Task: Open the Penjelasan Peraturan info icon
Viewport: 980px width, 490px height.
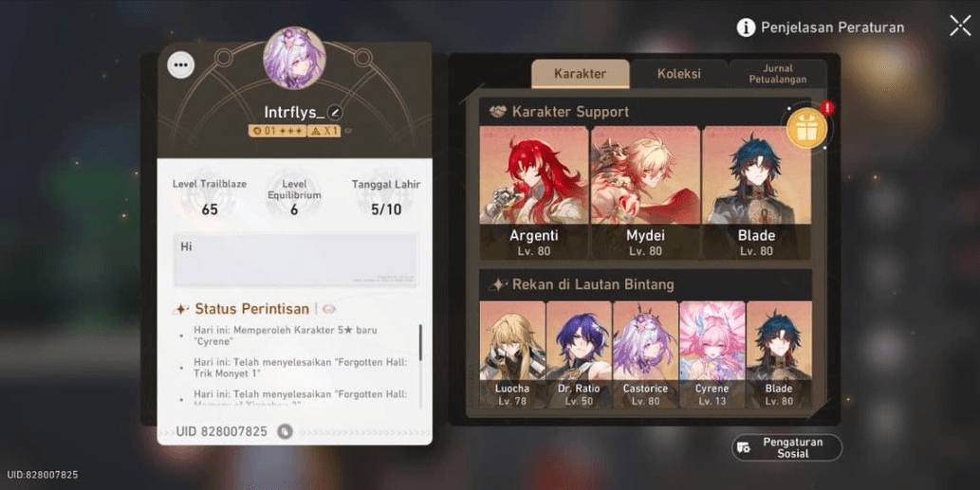Action: pyautogui.click(x=746, y=27)
